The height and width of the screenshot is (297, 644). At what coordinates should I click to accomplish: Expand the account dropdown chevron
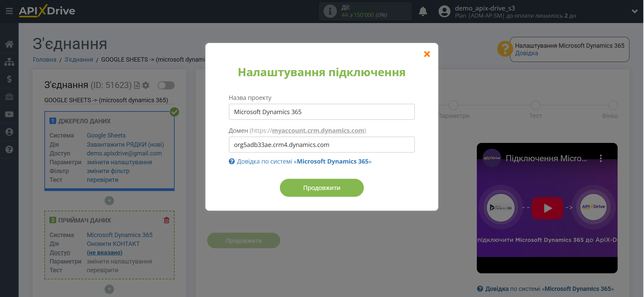click(x=635, y=11)
